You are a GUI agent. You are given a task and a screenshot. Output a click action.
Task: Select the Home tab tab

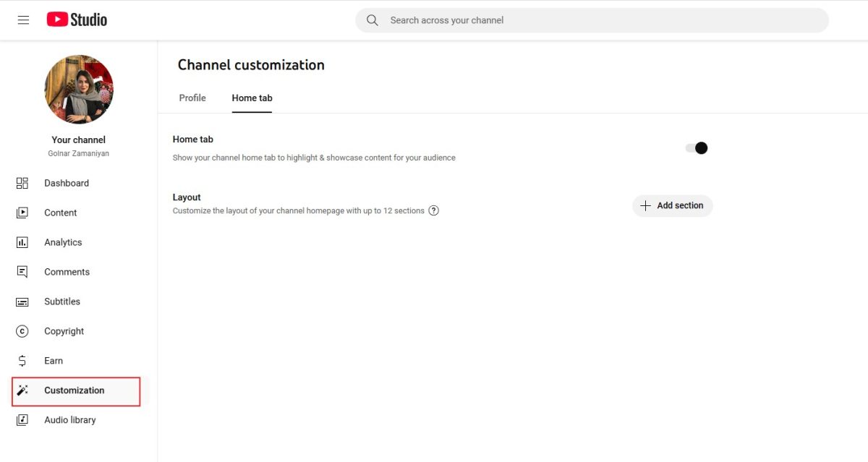(252, 98)
